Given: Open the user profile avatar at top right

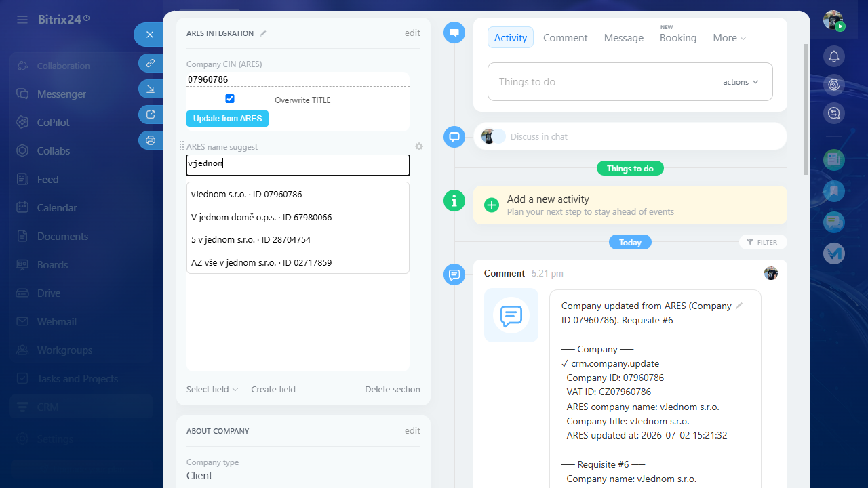Looking at the screenshot, I should (x=833, y=20).
